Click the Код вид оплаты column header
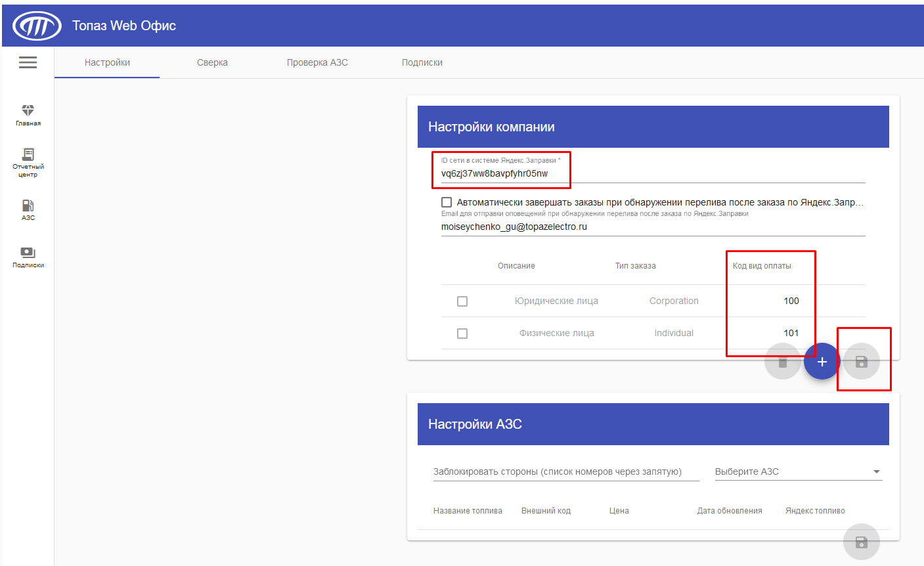 tap(762, 266)
